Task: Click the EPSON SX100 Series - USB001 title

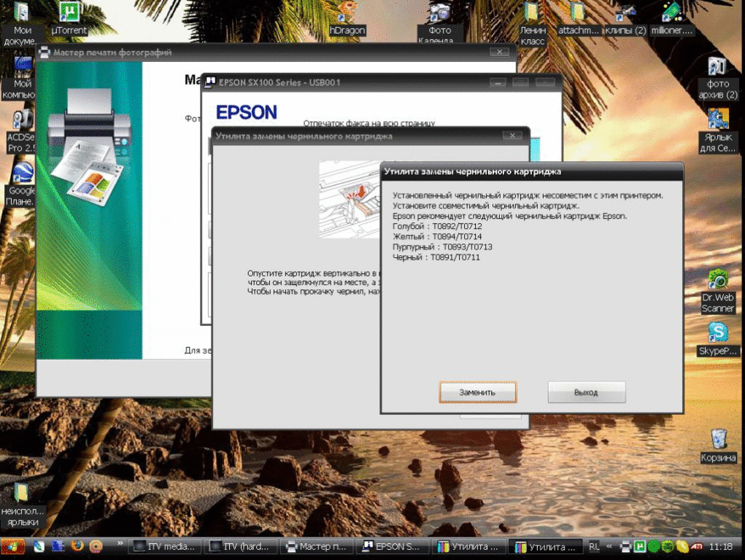Action: [x=279, y=82]
